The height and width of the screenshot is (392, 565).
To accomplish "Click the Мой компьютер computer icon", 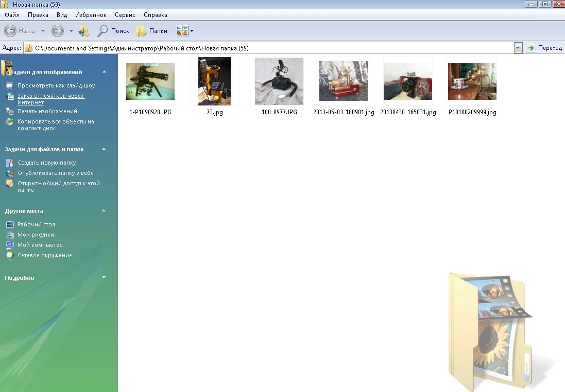I will point(10,245).
